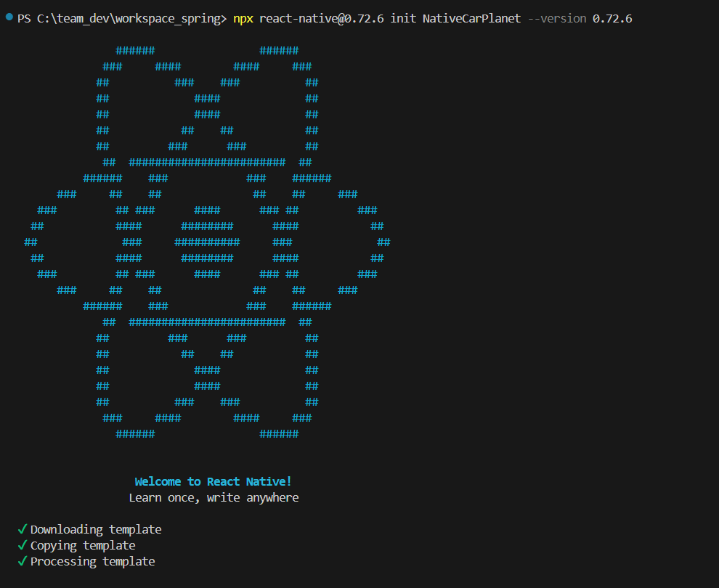Click the 'Processing template' text
Screen dimensions: 719x588
point(93,562)
